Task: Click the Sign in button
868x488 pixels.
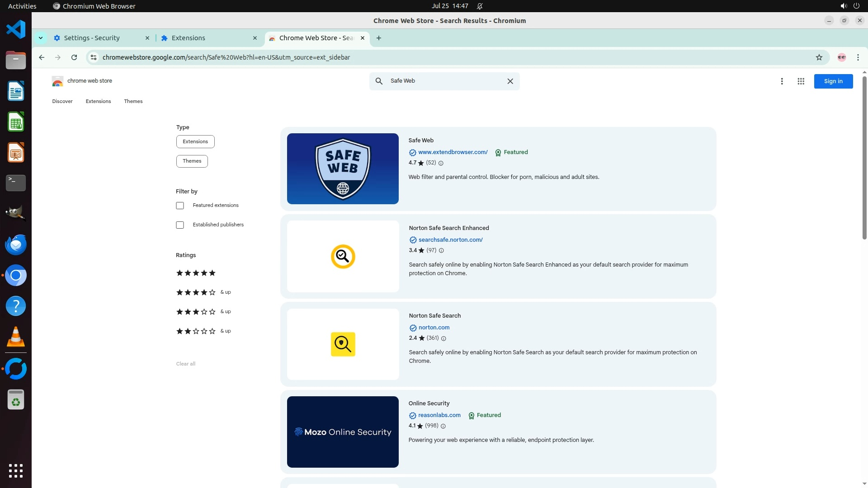Action: tap(833, 81)
